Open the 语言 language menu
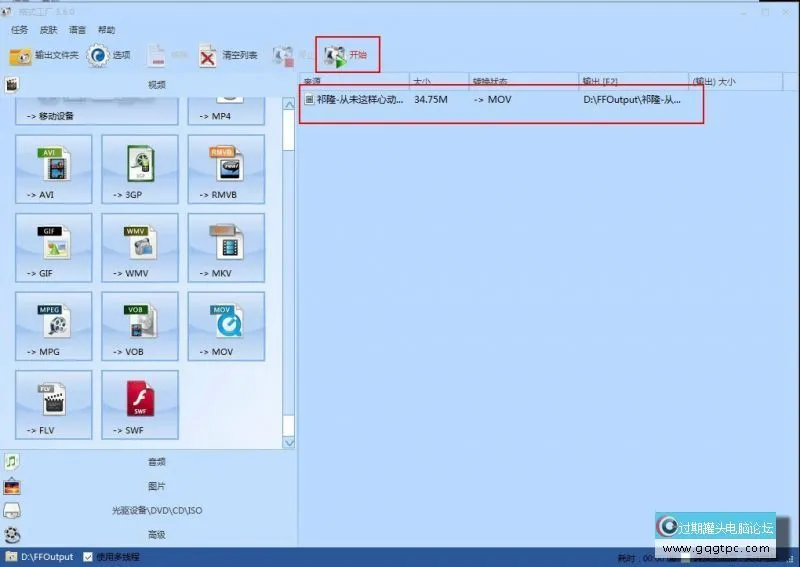The height and width of the screenshot is (567, 800). 78,30
